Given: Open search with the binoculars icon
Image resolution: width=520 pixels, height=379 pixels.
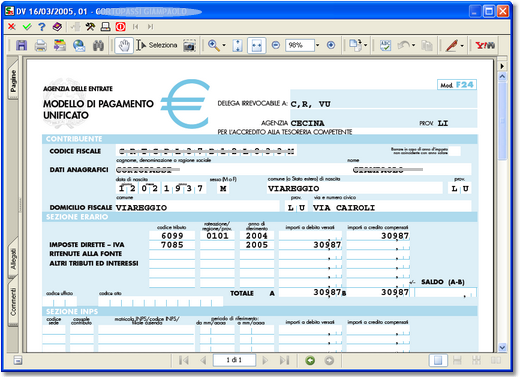Looking at the screenshot, I should click(x=98, y=45).
